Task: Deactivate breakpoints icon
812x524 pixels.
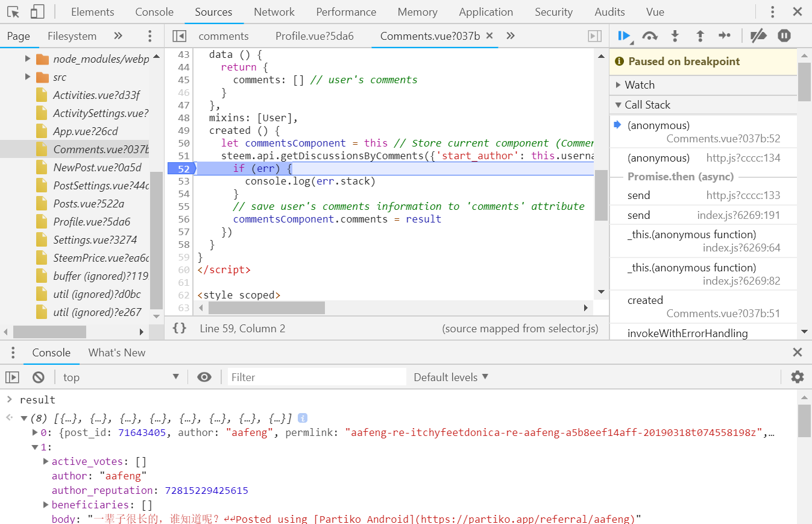Action: pos(758,36)
